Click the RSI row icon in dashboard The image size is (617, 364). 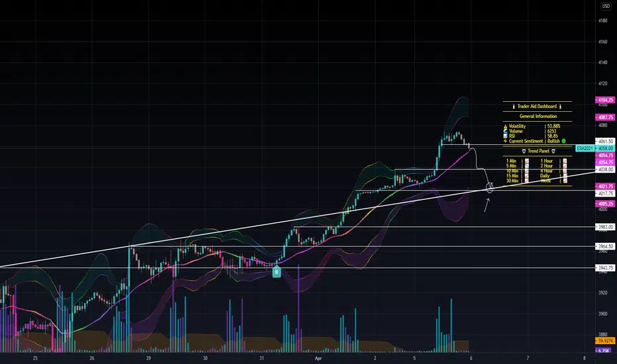pos(506,136)
